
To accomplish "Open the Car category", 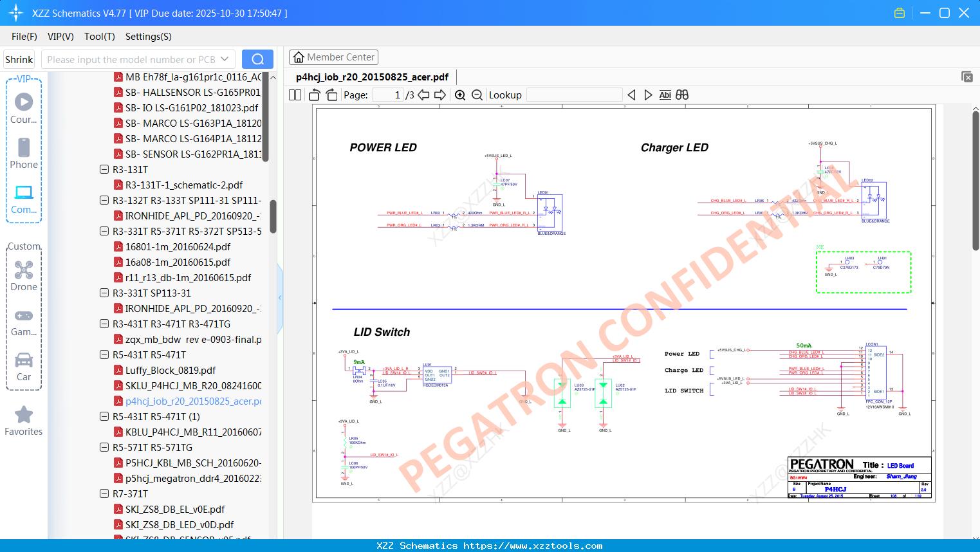I will tap(24, 366).
